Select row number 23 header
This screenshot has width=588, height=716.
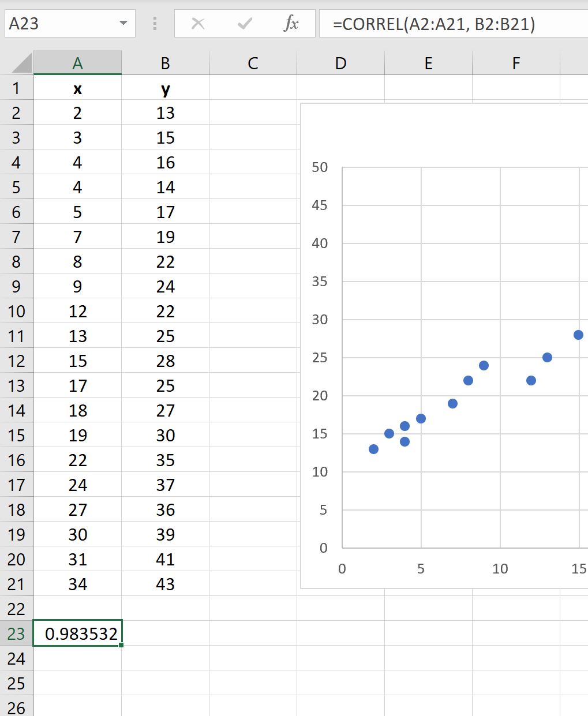[x=17, y=633]
